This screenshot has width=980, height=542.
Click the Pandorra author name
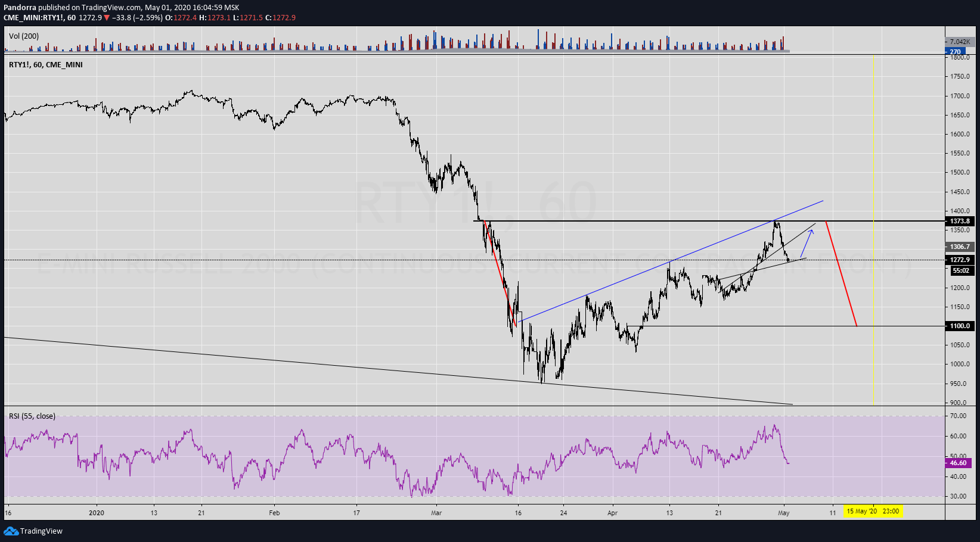[20, 8]
